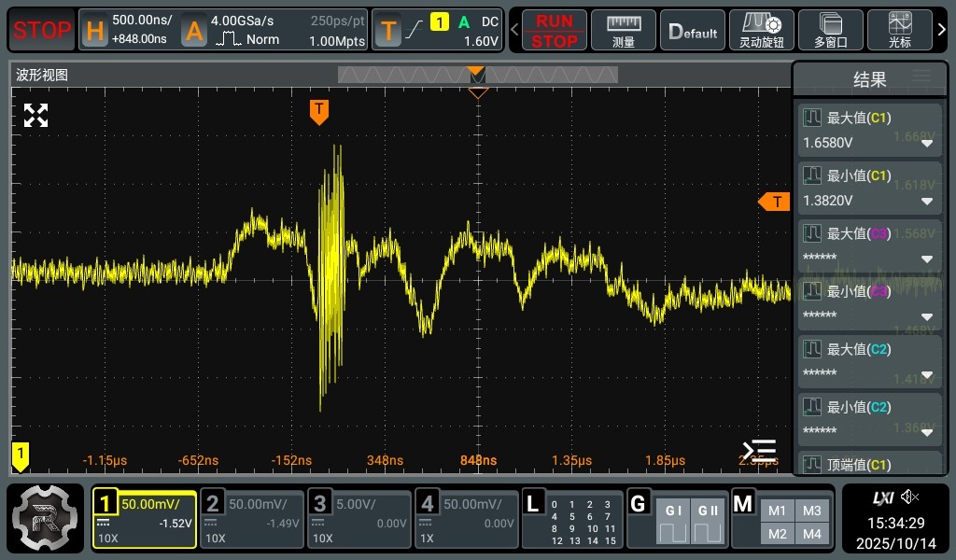Image resolution: width=956 pixels, height=560 pixels.
Task: Open the 灵动旋钮 knob settings
Action: click(761, 30)
